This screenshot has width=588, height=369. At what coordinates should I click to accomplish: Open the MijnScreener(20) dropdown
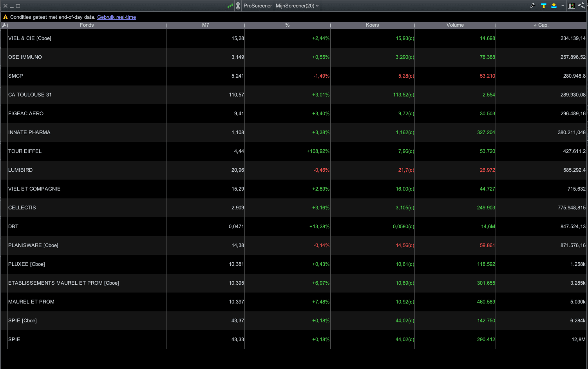coord(297,6)
